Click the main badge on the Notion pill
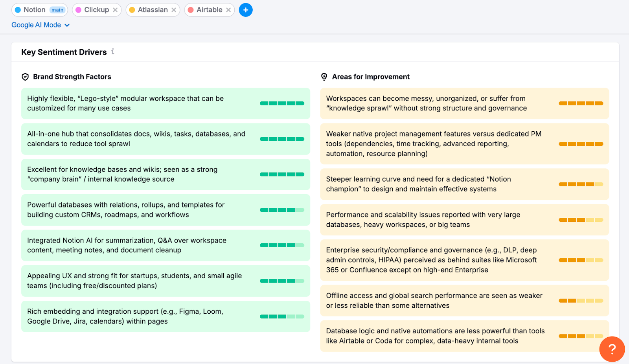 click(x=57, y=10)
